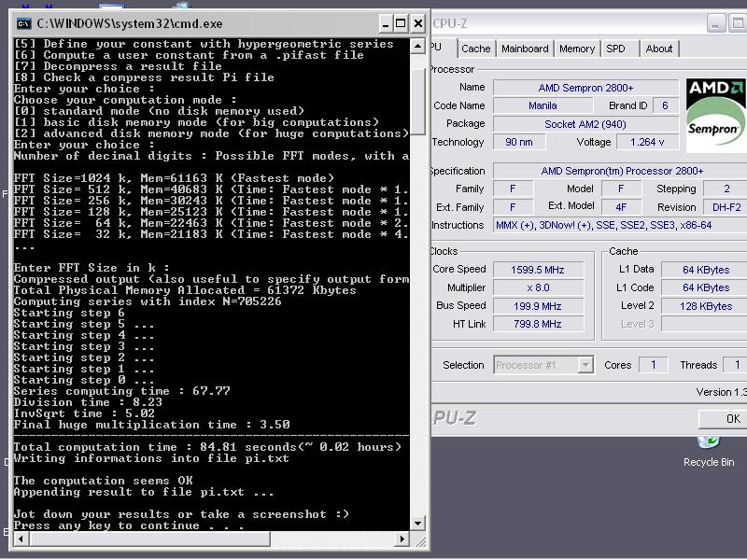747x560 pixels.
Task: Close the cmd.exe window
Action: point(417,23)
